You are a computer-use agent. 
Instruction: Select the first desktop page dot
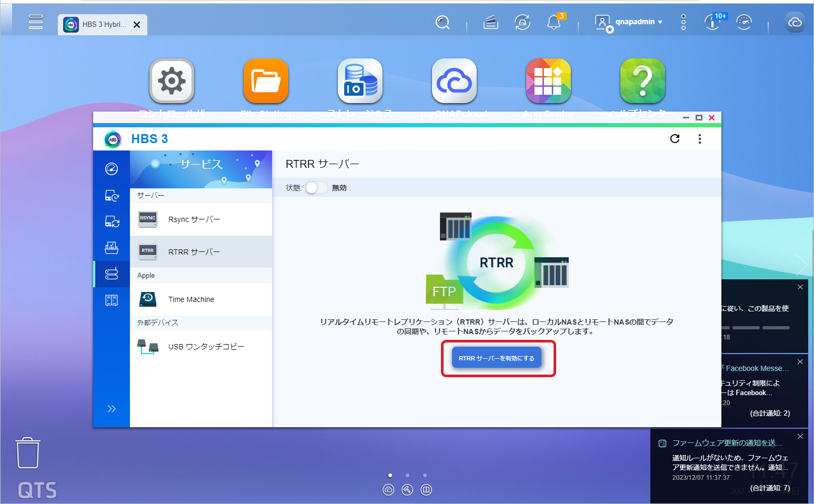point(390,476)
